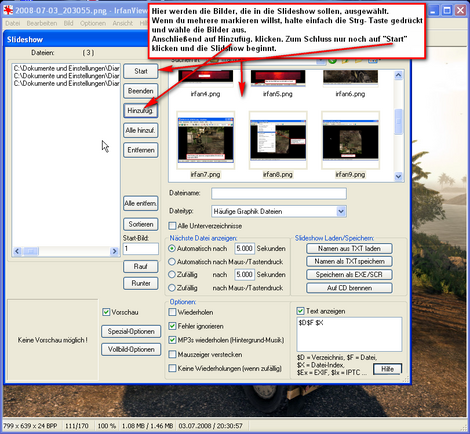Click the green back navigation icon
The width and height of the screenshot is (470, 434).
pyautogui.click(x=332, y=61)
